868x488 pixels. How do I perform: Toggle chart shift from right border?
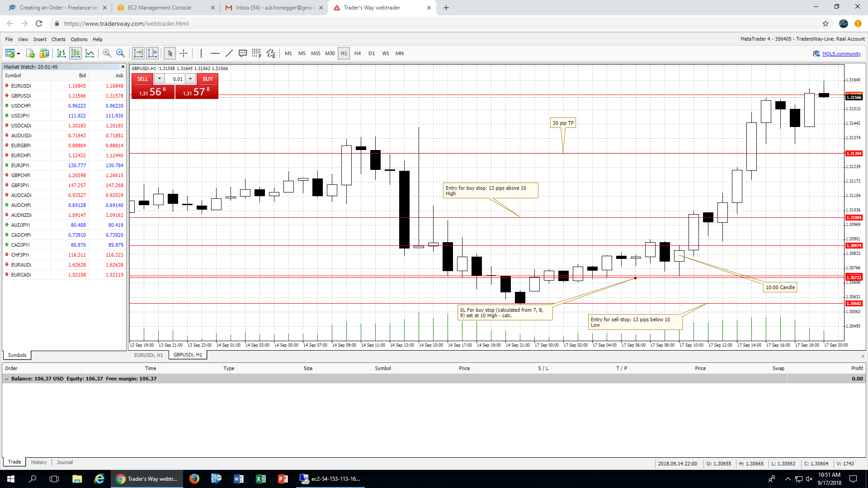point(152,53)
